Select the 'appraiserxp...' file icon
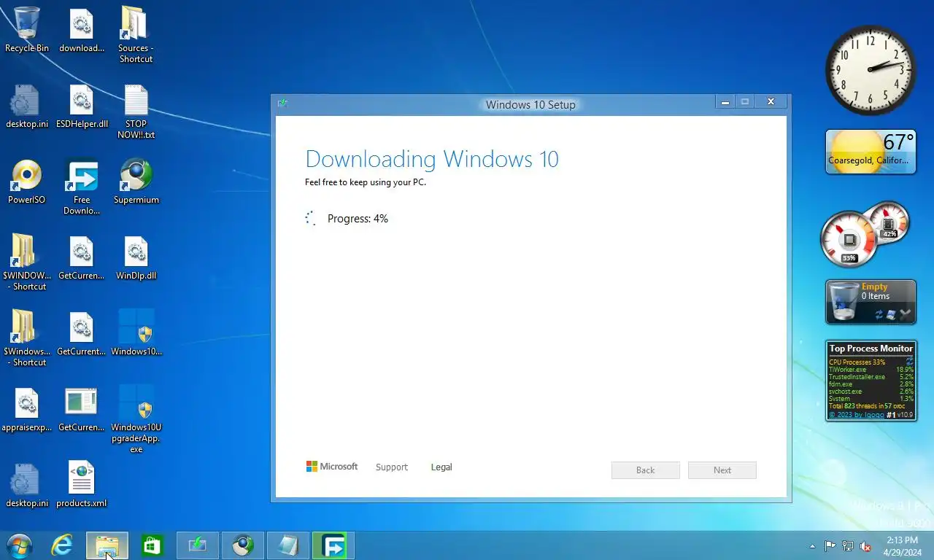 tap(27, 410)
